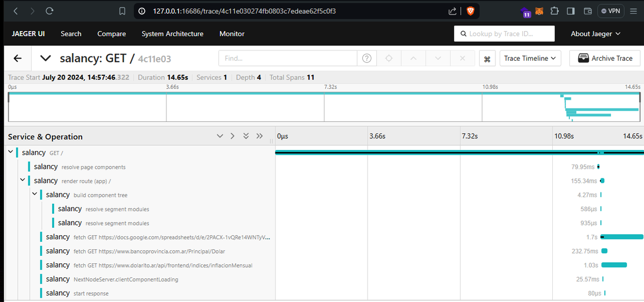
Task: Open Compare page
Action: (112, 33)
